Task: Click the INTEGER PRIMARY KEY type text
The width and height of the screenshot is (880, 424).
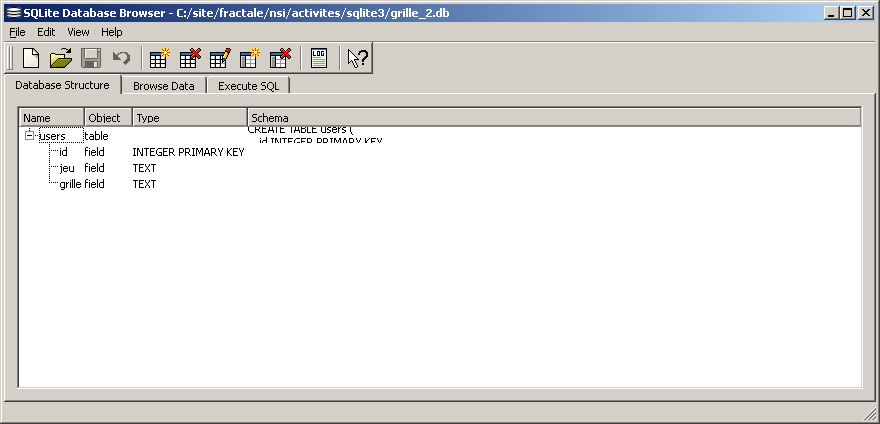Action: pyautogui.click(x=188, y=152)
